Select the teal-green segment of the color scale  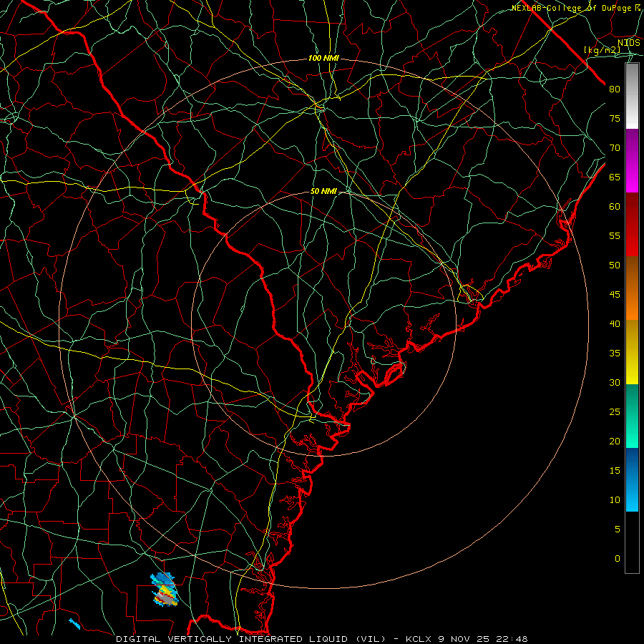pyautogui.click(x=632, y=416)
